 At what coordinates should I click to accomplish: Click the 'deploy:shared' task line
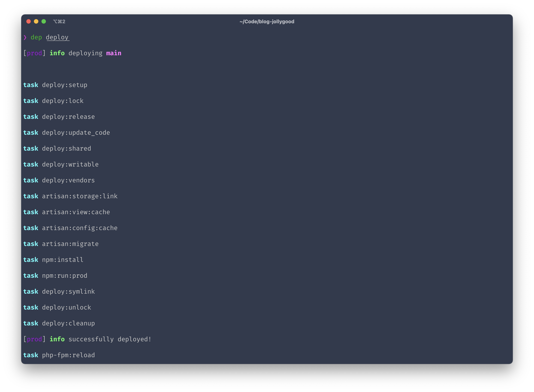coord(57,149)
